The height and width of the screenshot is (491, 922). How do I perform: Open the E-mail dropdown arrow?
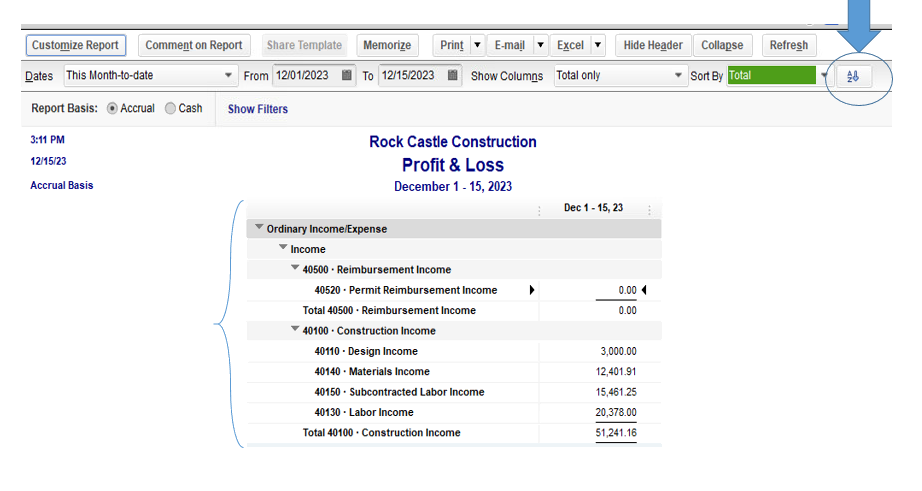540,45
